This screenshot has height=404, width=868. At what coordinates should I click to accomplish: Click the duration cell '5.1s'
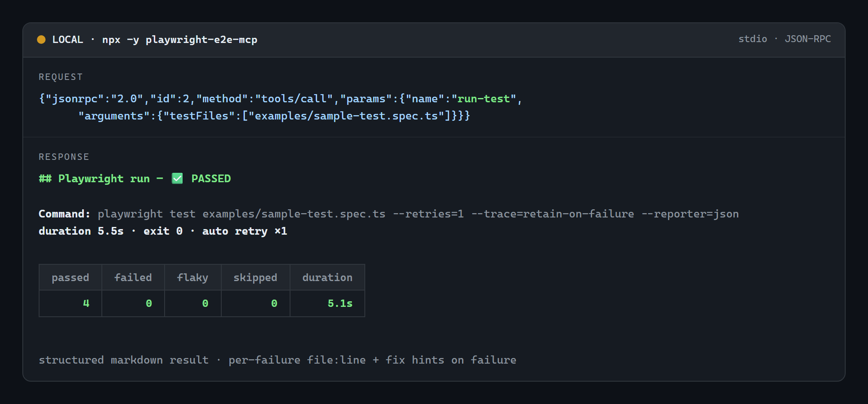click(327, 303)
